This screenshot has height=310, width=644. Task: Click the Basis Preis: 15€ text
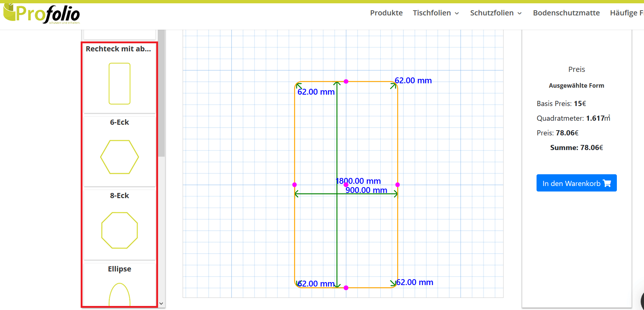[561, 103]
